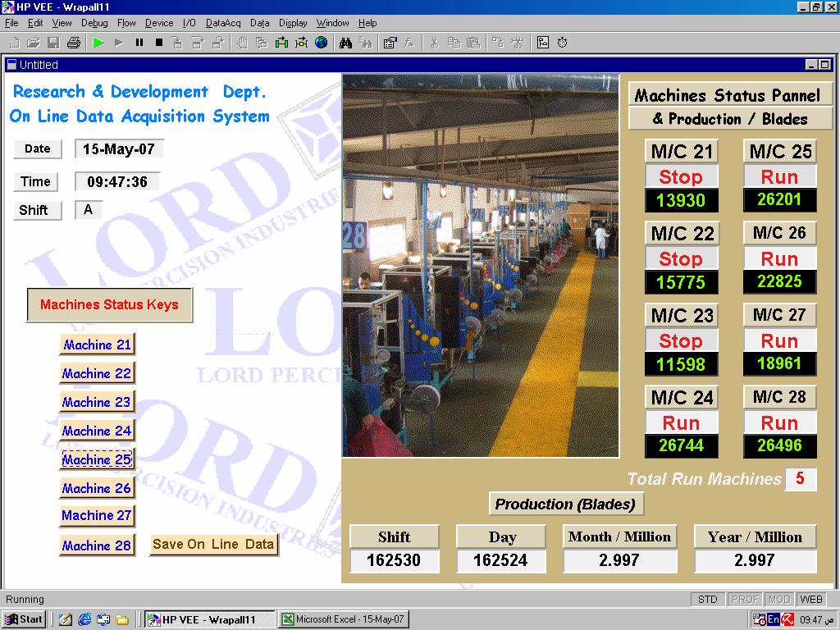Click the Save On Line Data button

click(213, 545)
